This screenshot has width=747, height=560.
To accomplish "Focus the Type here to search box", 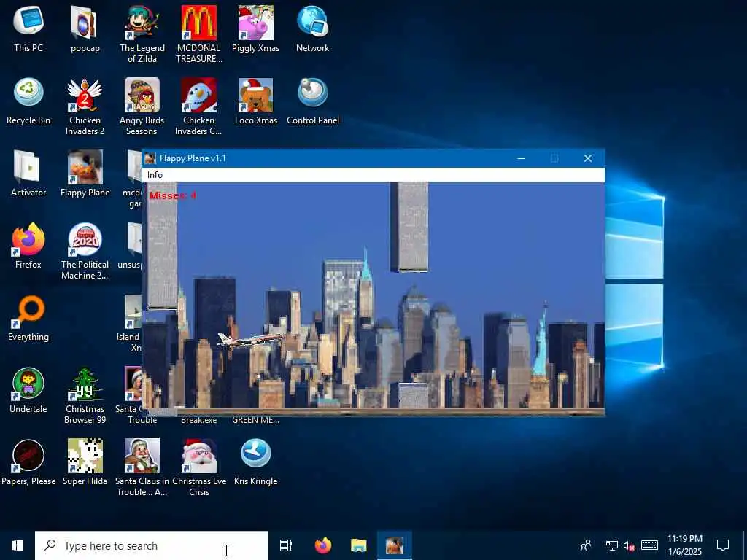I will [152, 545].
